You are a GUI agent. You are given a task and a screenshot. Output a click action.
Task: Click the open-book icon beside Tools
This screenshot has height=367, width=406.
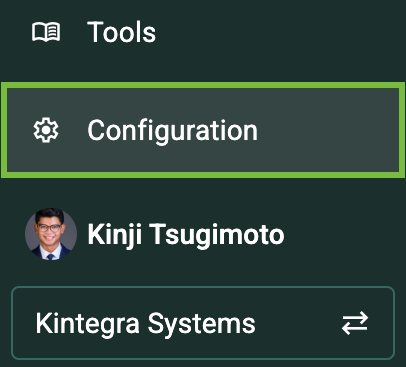(x=46, y=32)
